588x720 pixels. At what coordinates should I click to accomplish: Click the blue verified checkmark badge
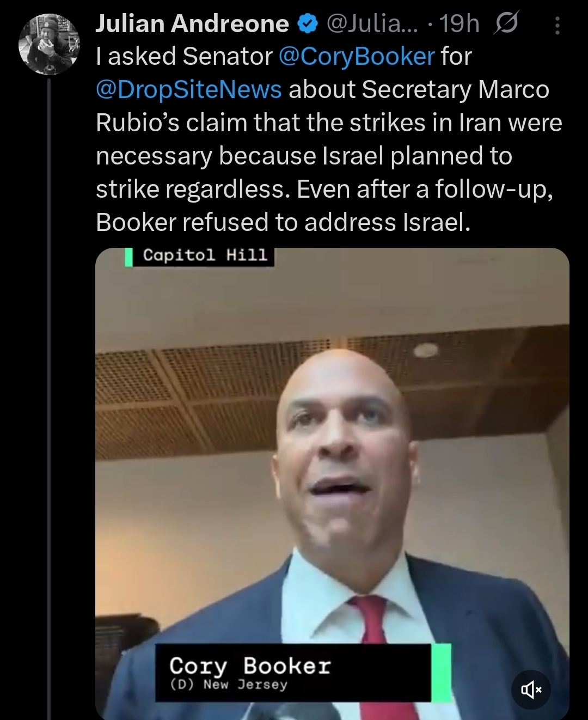308,24
